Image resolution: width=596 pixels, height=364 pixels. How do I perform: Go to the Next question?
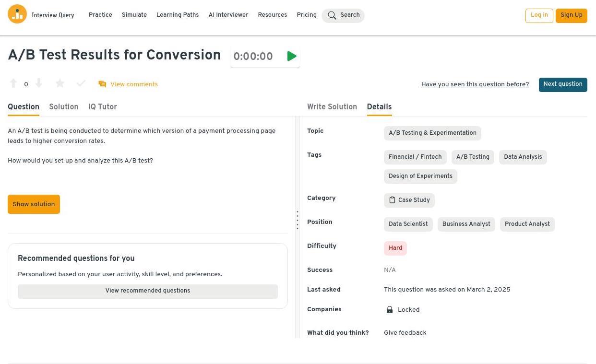[562, 84]
